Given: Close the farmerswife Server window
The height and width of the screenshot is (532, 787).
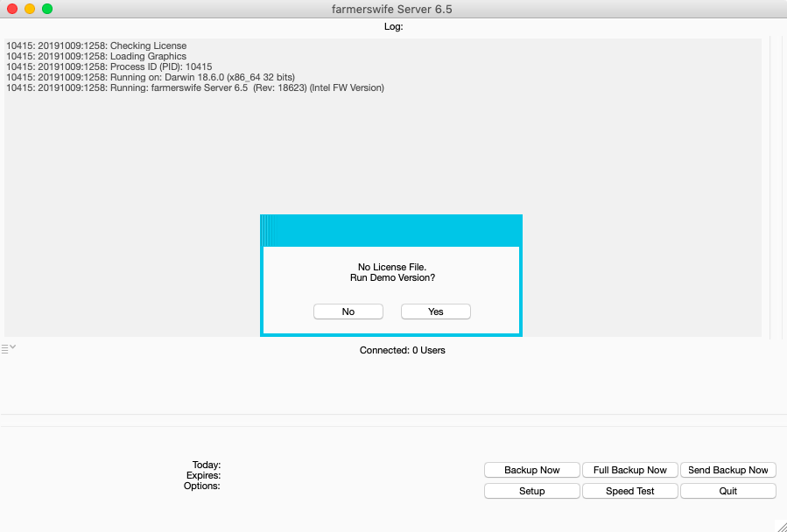Looking at the screenshot, I should click(x=12, y=9).
